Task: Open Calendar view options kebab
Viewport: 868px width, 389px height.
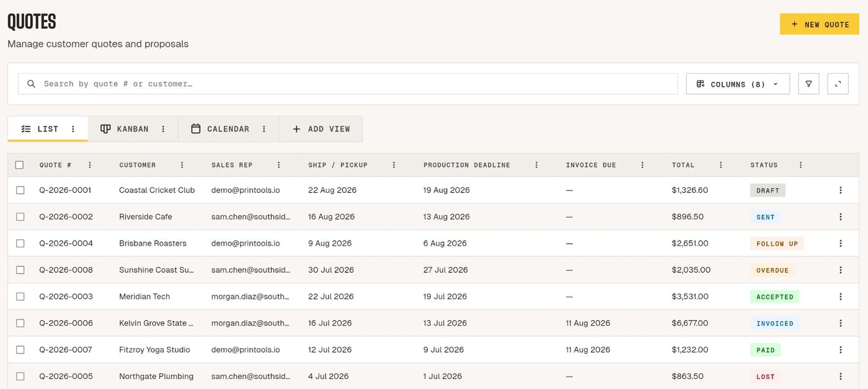Action: click(263, 129)
